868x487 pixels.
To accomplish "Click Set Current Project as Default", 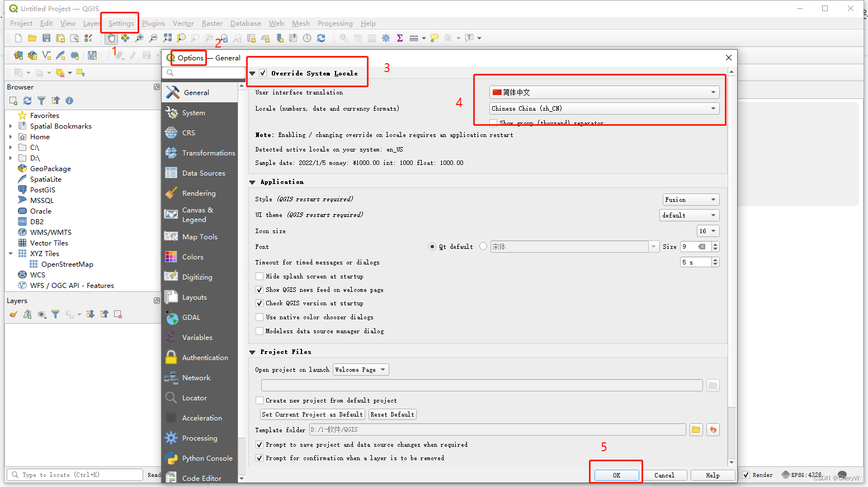I will click(x=313, y=414).
